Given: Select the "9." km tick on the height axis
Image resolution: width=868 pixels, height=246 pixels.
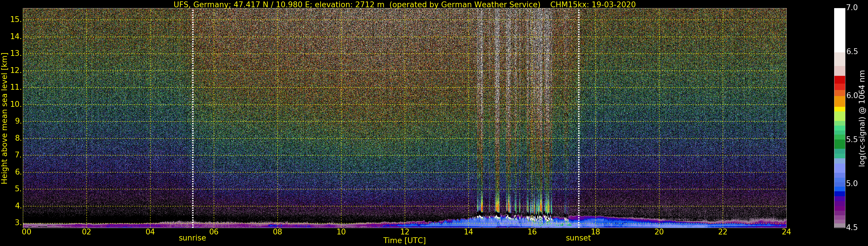Looking at the screenshot, I should coord(18,121).
